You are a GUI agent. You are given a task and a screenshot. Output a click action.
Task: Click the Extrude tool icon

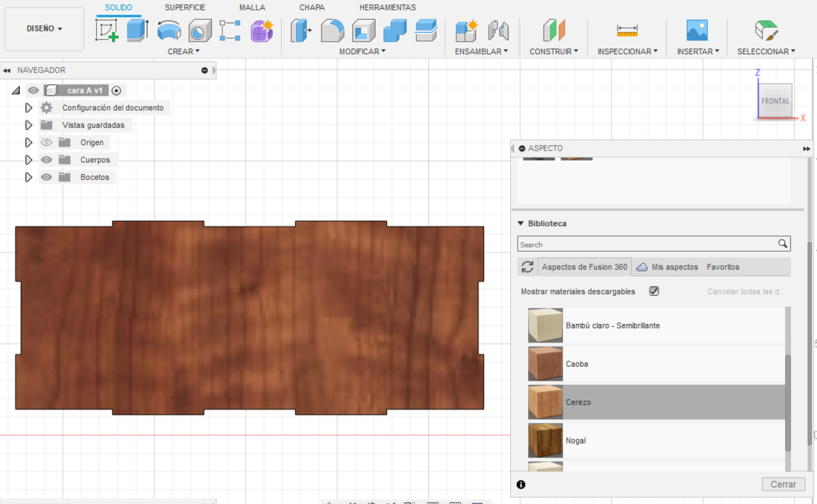coord(137,30)
